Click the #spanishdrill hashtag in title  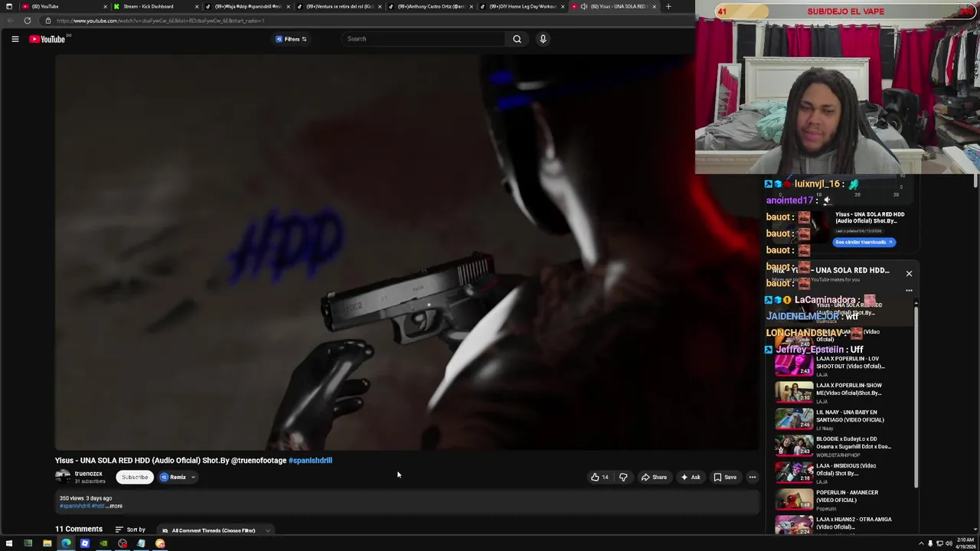[x=310, y=461]
